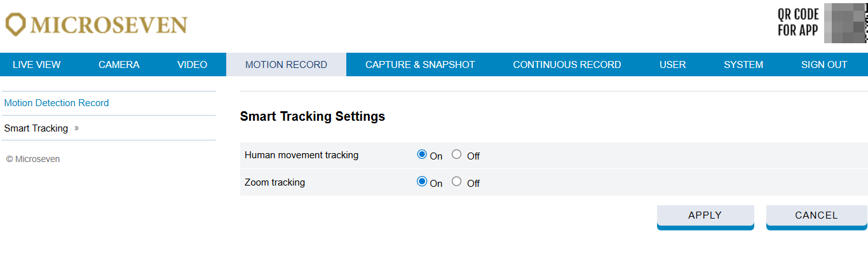Select the Motion Record tab
Screen dimensions: 868x265
[x=286, y=65]
